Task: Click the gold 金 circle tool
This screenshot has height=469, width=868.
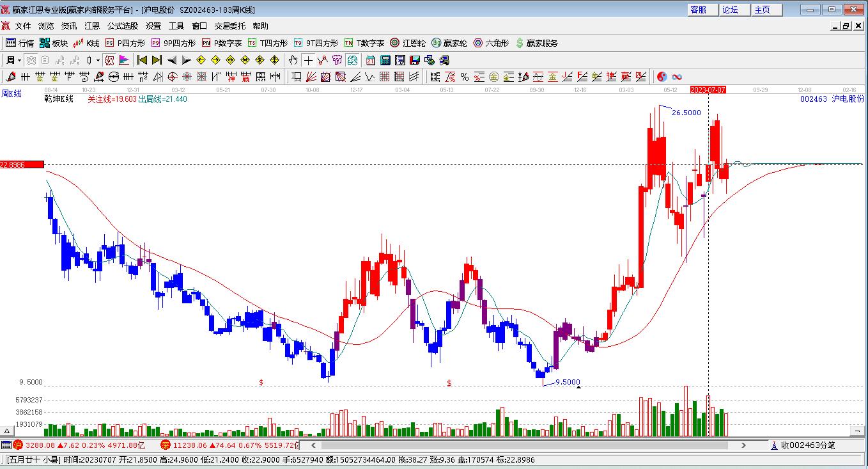Action: pos(494,77)
